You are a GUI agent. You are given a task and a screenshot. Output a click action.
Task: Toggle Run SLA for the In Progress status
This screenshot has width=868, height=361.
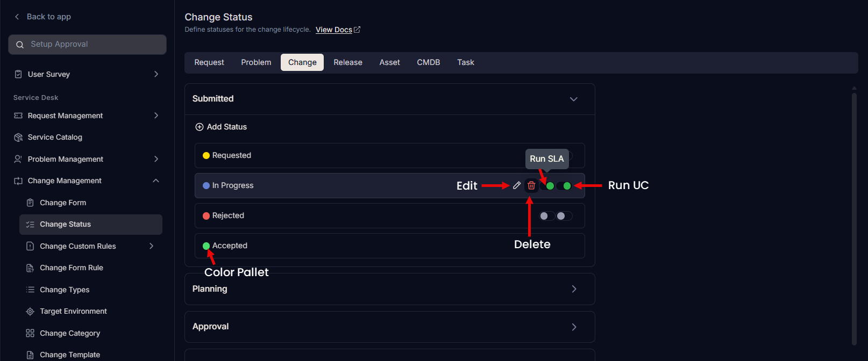pyautogui.click(x=547, y=186)
